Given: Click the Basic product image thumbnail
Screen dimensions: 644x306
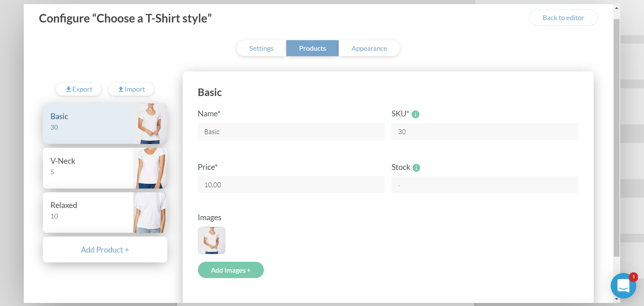Looking at the screenshot, I should click(211, 240).
